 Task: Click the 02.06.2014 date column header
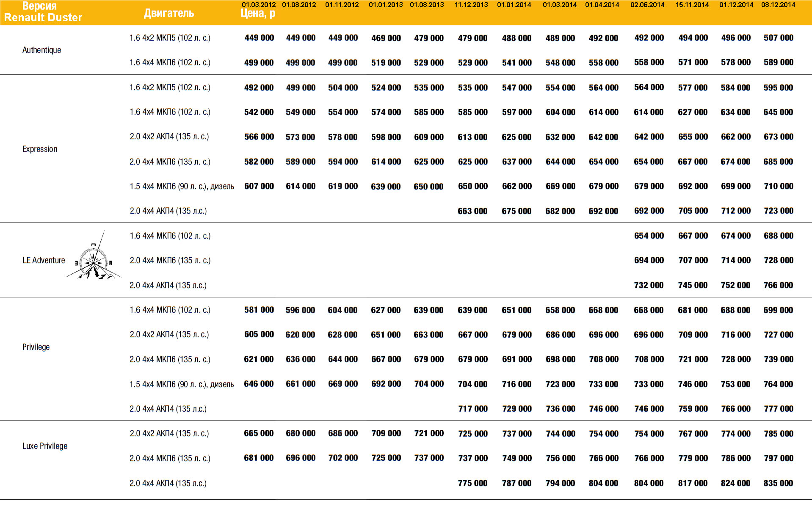click(647, 5)
